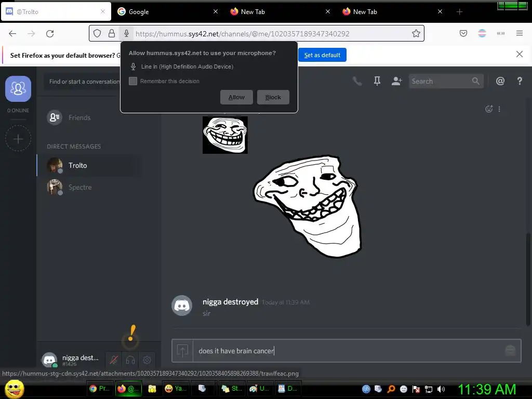Image resolution: width=532 pixels, height=399 pixels.
Task: Open the folder taskbar item
Action: coord(152,389)
